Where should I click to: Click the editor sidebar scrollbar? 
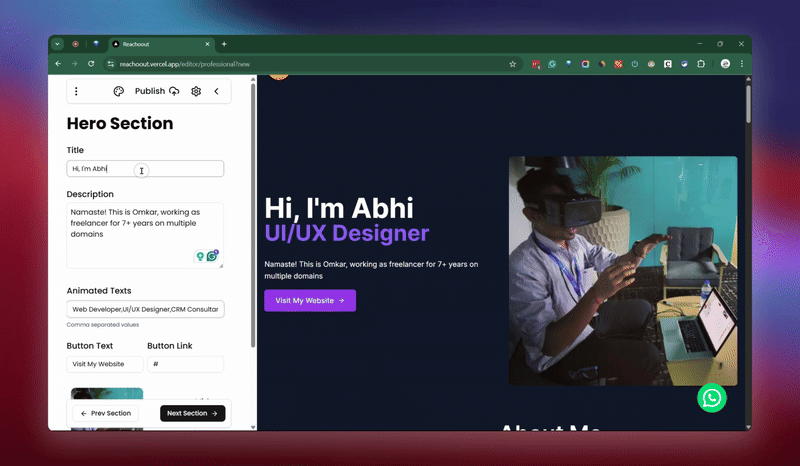pyautogui.click(x=253, y=215)
